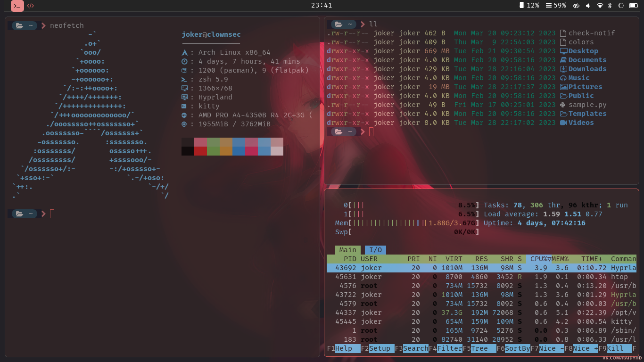Click the CPU chip icon showing 12%
Viewport: 644px width, 362px height.
coord(521,6)
